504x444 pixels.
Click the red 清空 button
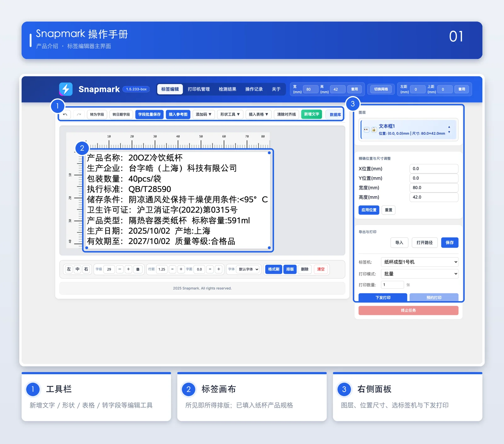tap(321, 269)
